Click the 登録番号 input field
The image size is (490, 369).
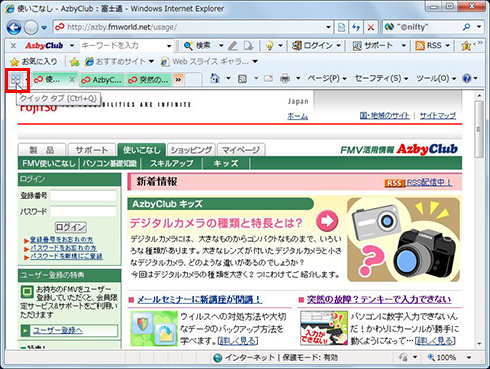point(83,196)
